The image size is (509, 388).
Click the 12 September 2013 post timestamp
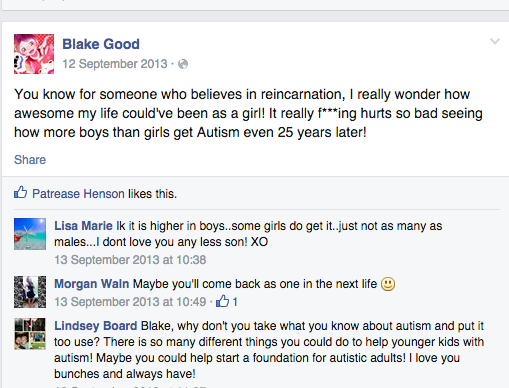coord(115,64)
